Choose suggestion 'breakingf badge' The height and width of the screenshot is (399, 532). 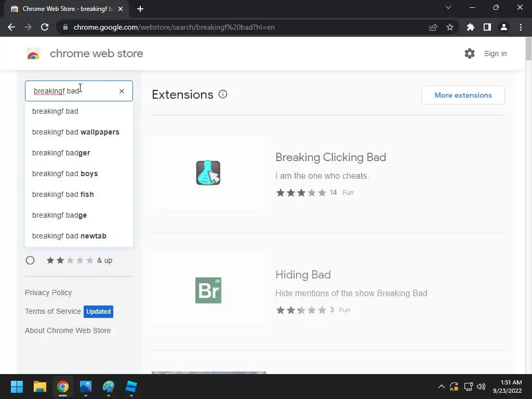point(79,215)
